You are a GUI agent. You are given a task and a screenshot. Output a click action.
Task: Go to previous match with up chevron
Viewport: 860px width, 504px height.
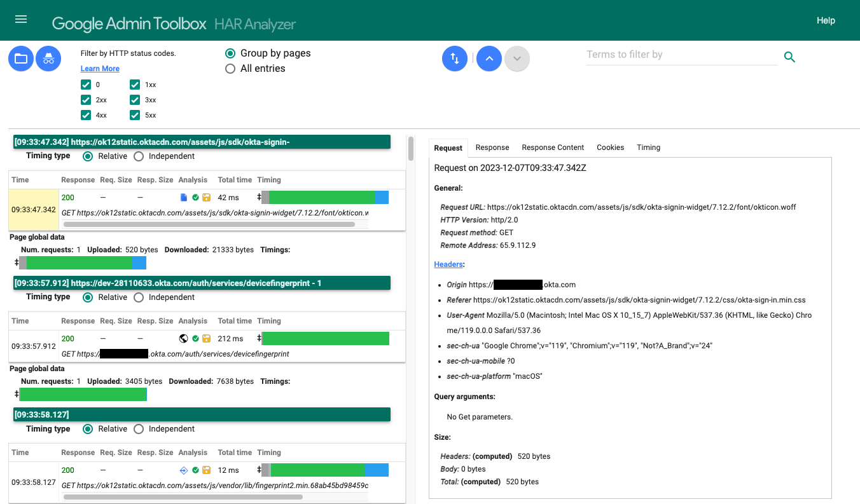pos(489,58)
